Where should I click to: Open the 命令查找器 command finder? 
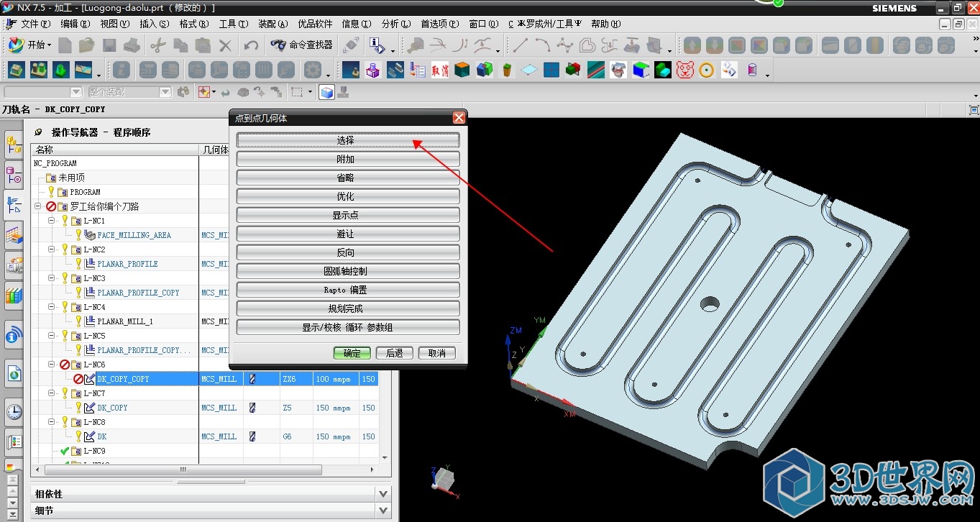(302, 45)
